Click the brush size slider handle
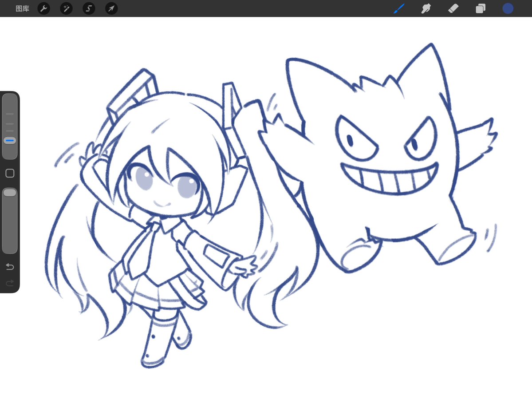Image resolution: width=532 pixels, height=399 pixels. pos(10,140)
